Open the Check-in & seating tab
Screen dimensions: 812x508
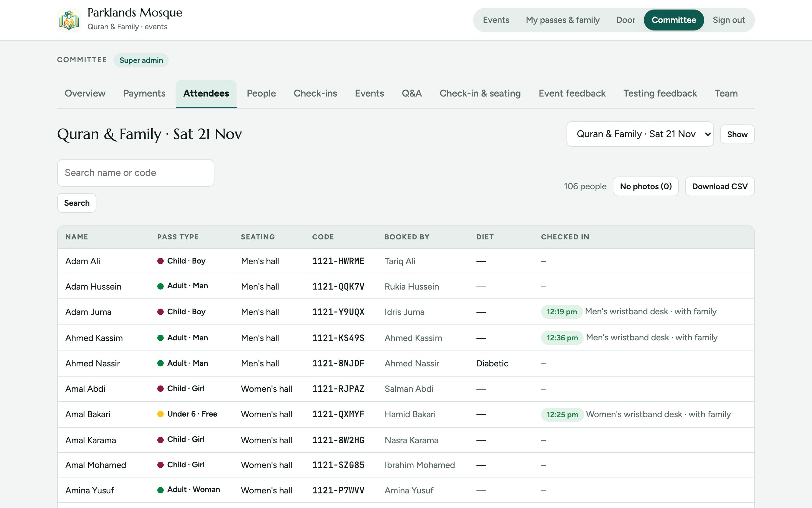click(x=480, y=93)
